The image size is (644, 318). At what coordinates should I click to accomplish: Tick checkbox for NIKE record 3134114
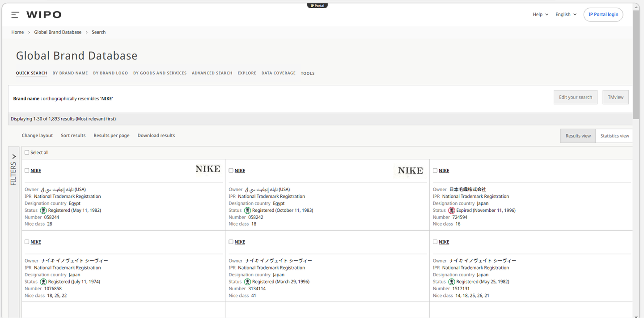pyautogui.click(x=231, y=242)
